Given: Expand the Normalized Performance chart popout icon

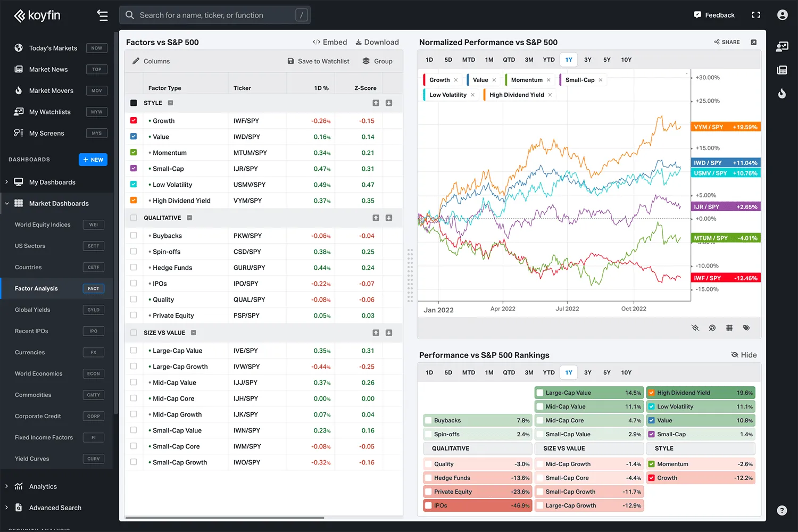Looking at the screenshot, I should coord(753,42).
